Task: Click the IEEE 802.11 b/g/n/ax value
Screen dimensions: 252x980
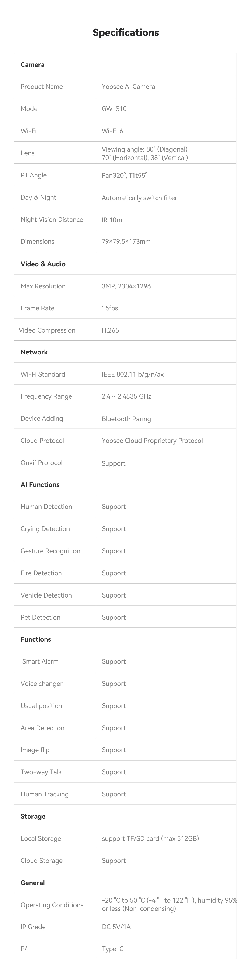Action: pyautogui.click(x=133, y=374)
